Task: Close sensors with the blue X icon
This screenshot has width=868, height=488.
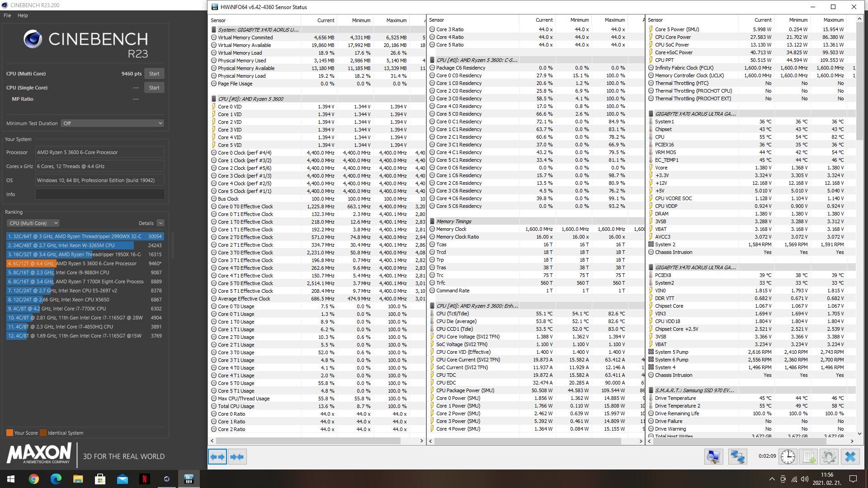Action: [x=850, y=457]
